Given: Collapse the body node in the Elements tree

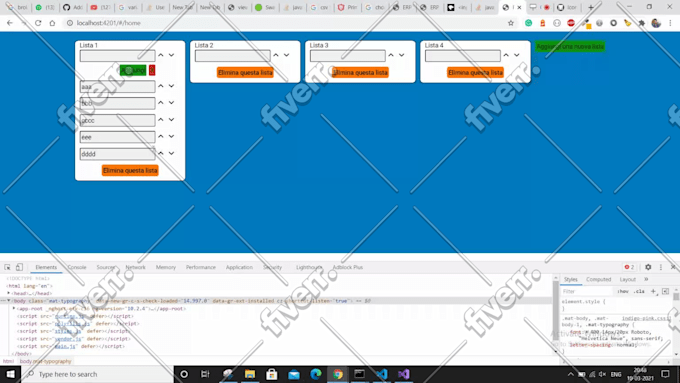Looking at the screenshot, I should coord(9,301).
